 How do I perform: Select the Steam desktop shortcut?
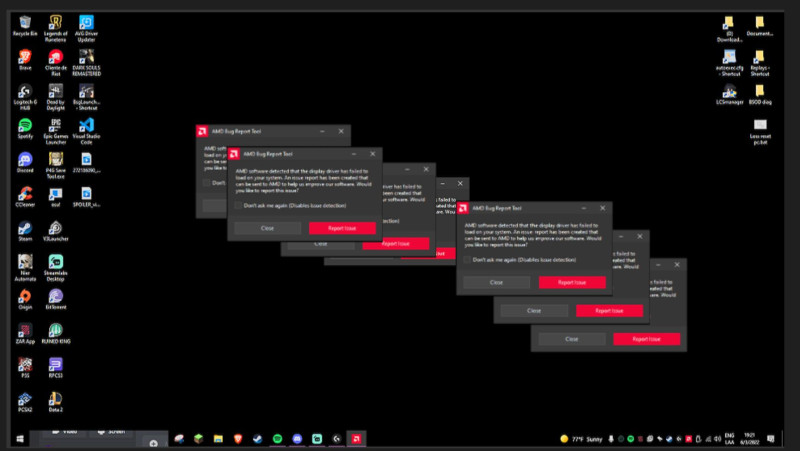[25, 231]
